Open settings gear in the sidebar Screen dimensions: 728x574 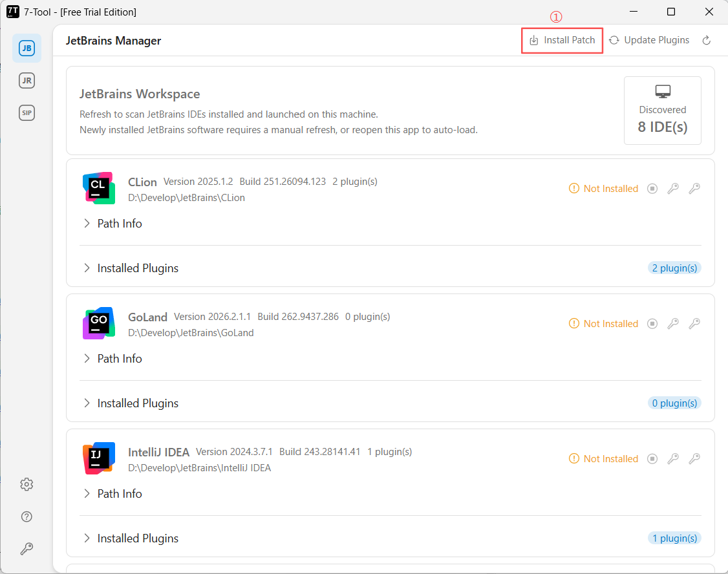[x=27, y=484]
